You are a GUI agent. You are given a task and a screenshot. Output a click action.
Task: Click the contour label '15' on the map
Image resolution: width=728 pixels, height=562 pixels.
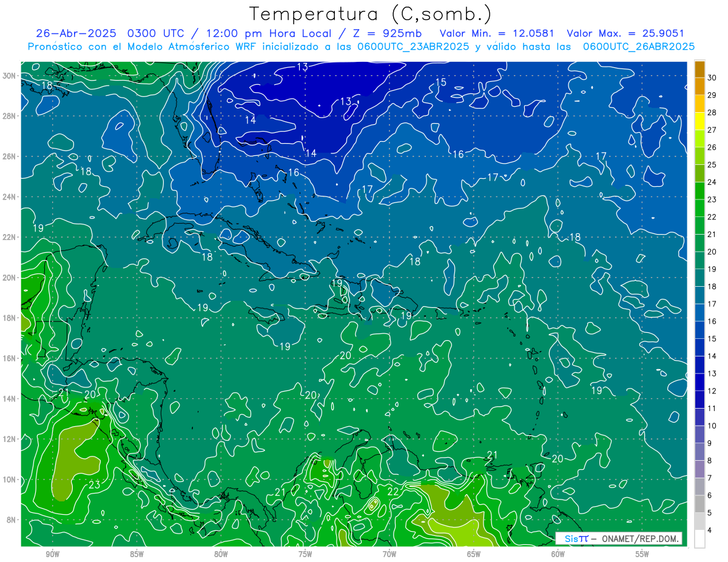pos(441,82)
